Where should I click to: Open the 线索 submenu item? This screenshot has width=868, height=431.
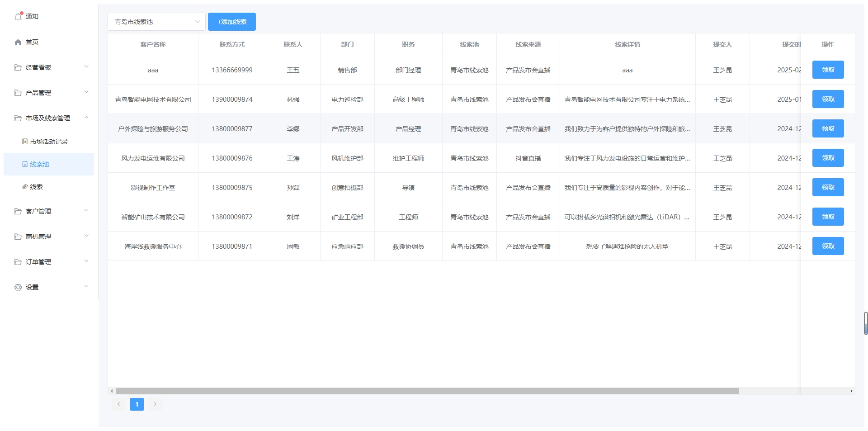(x=49, y=187)
